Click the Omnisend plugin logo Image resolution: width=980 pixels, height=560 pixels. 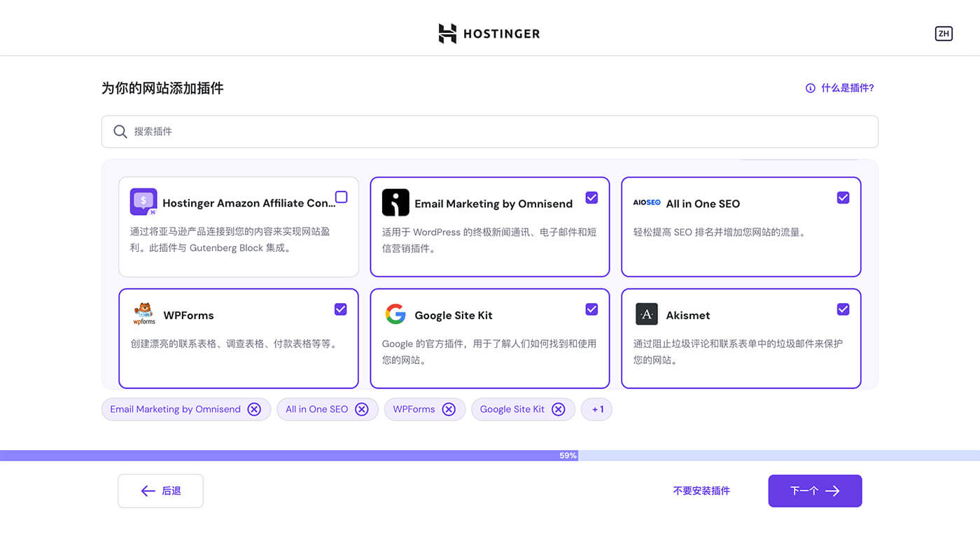[x=395, y=202]
